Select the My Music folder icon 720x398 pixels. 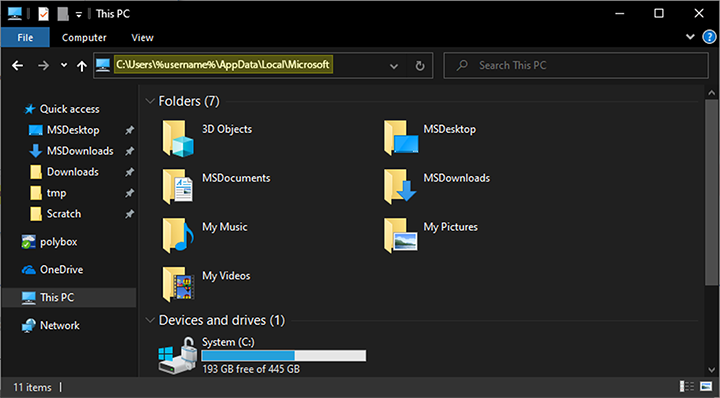178,235
